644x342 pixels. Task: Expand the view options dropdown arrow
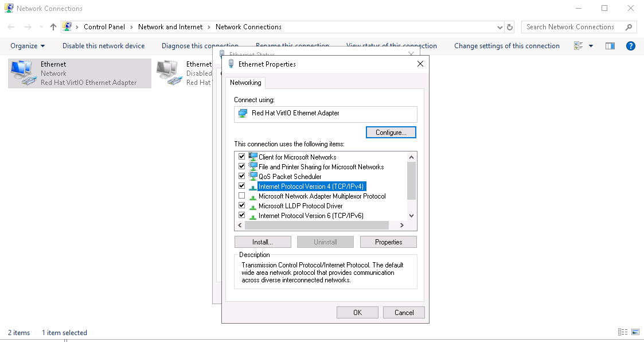tap(591, 46)
